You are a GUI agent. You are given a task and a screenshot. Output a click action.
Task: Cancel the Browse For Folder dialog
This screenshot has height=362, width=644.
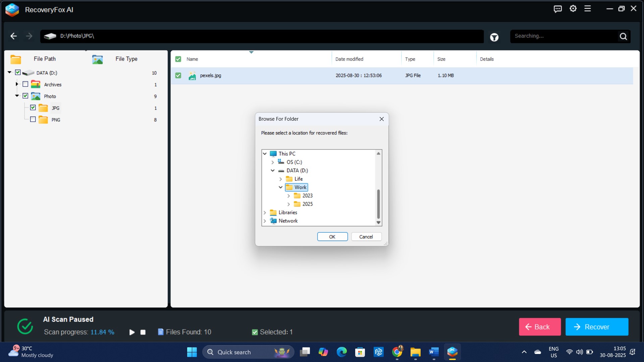pos(366,237)
